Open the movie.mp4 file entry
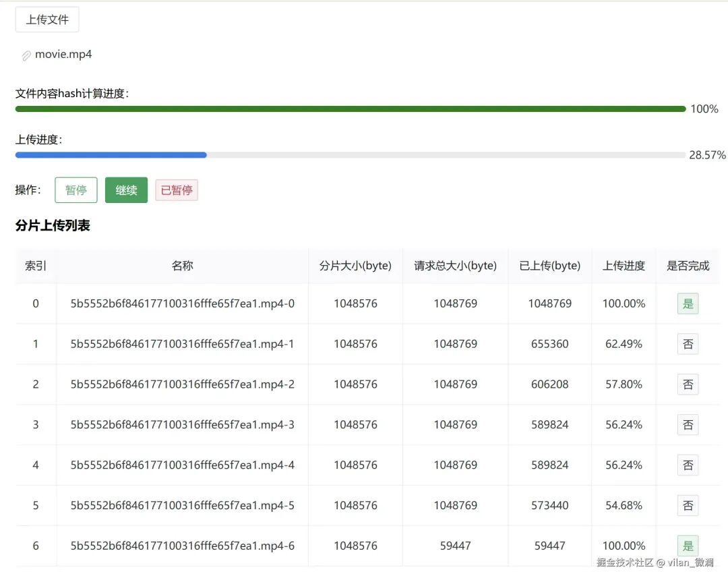 pyautogui.click(x=63, y=55)
